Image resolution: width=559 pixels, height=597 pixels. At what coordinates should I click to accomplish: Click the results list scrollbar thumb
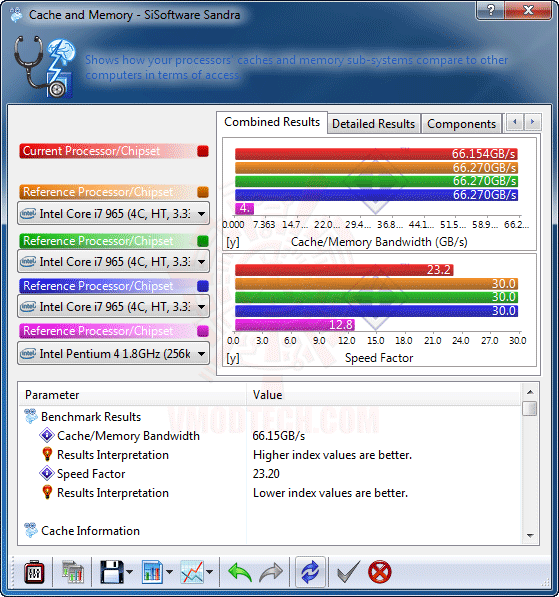point(530,409)
